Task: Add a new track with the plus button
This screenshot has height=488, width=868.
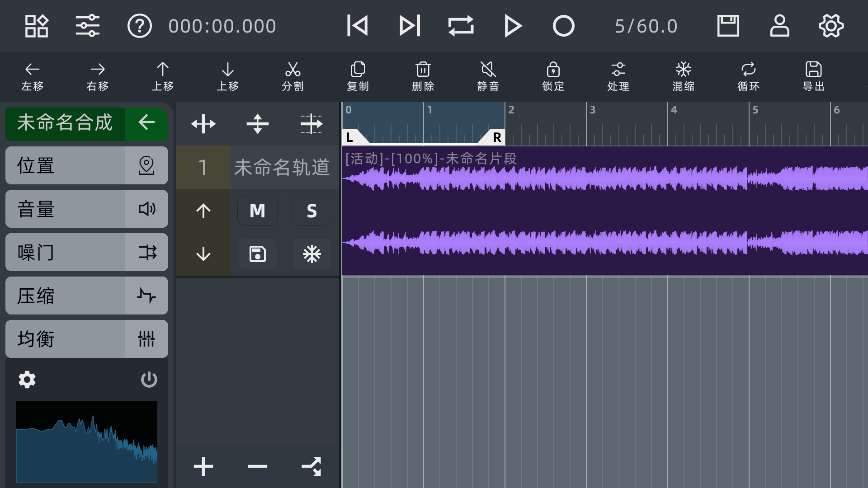Action: 203,466
